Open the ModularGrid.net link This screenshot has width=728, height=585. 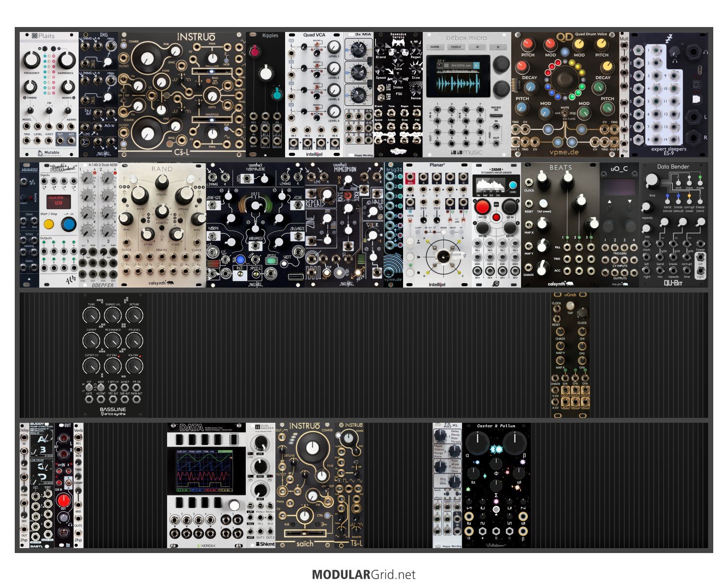click(364, 574)
